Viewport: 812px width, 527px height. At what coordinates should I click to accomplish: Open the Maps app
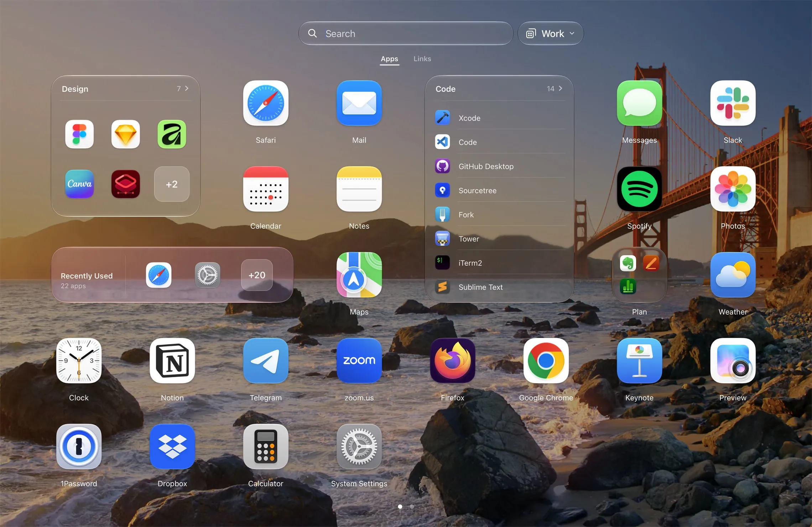coord(359,275)
